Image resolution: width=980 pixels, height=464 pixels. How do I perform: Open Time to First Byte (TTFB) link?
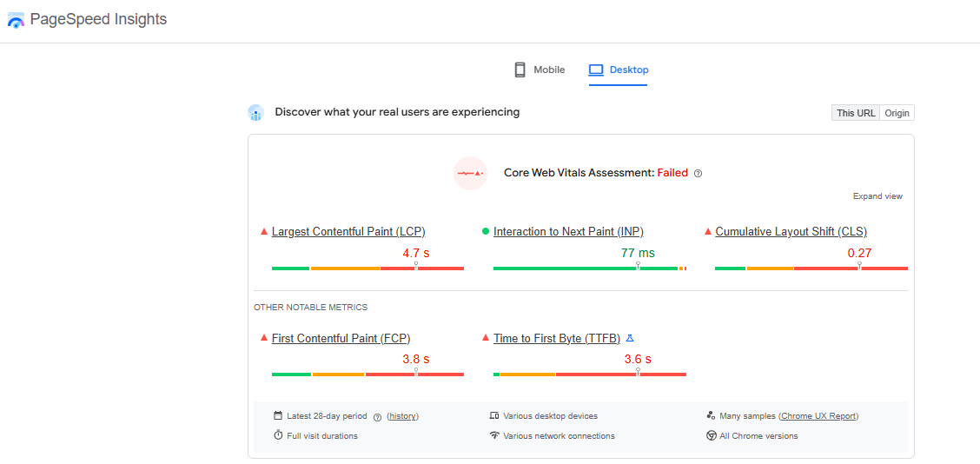pyautogui.click(x=556, y=338)
